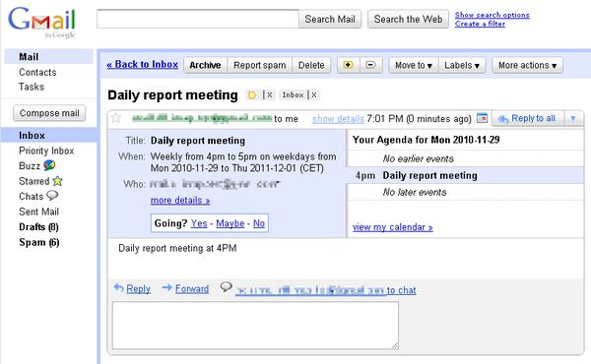The width and height of the screenshot is (591, 364).
Task: Click the yellow label tag icon beside subject
Action: (x=252, y=95)
